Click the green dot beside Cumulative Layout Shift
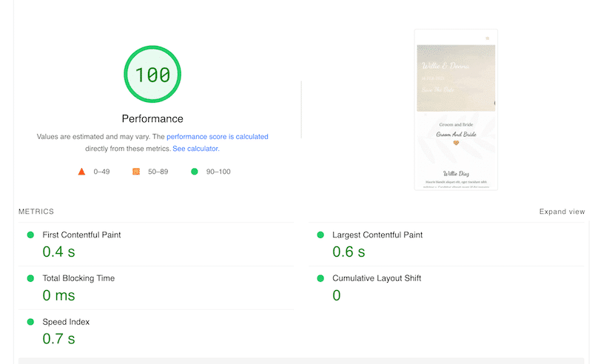This screenshot has height=364, width=592. point(320,278)
